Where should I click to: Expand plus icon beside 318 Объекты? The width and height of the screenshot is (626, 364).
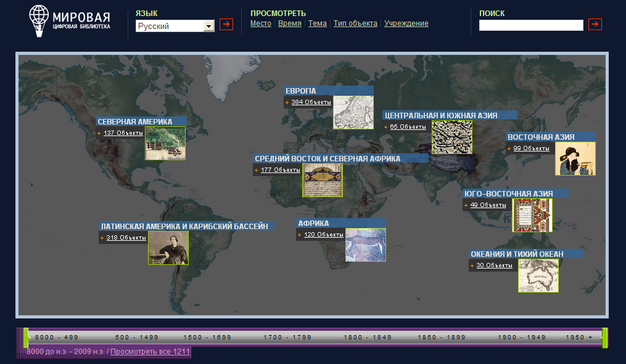[x=102, y=238]
